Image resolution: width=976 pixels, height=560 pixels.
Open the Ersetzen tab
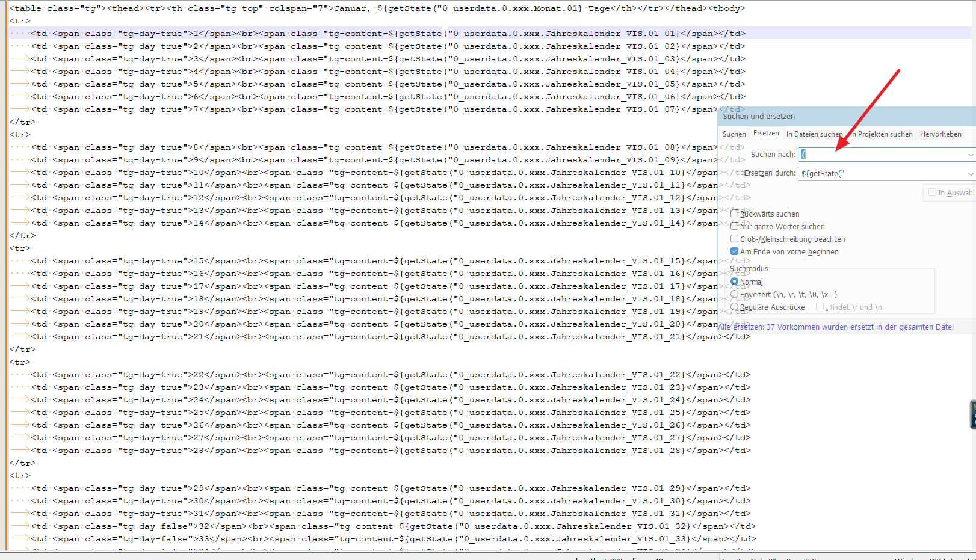[766, 134]
